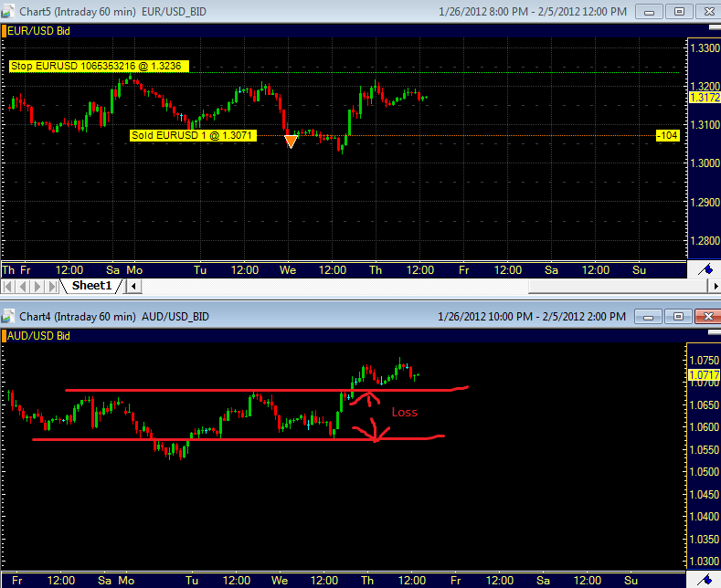Jump to last sheet with the navigation arrow

[x=52, y=287]
